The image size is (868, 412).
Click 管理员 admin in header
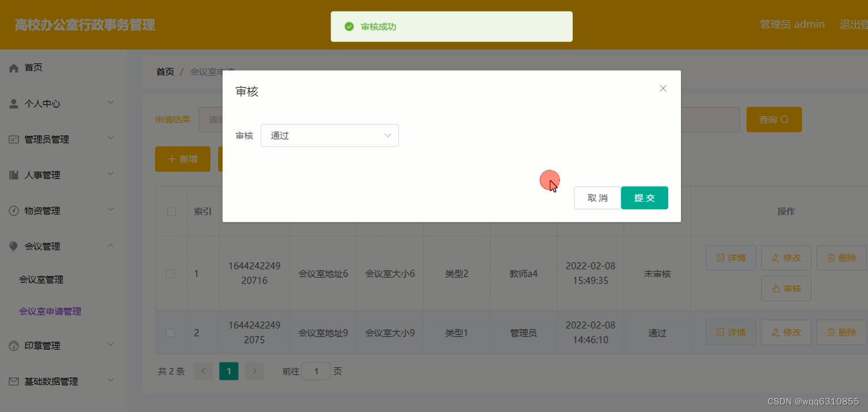793,24
